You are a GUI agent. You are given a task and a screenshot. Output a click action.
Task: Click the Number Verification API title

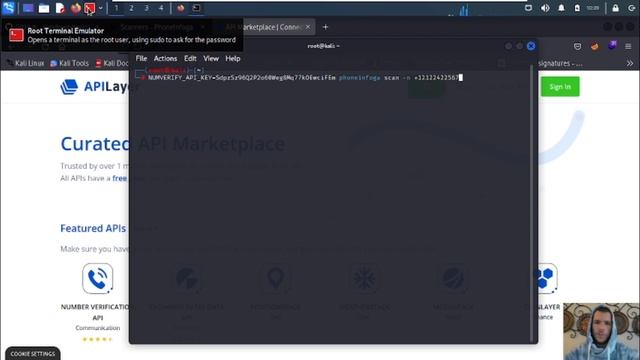click(96, 312)
